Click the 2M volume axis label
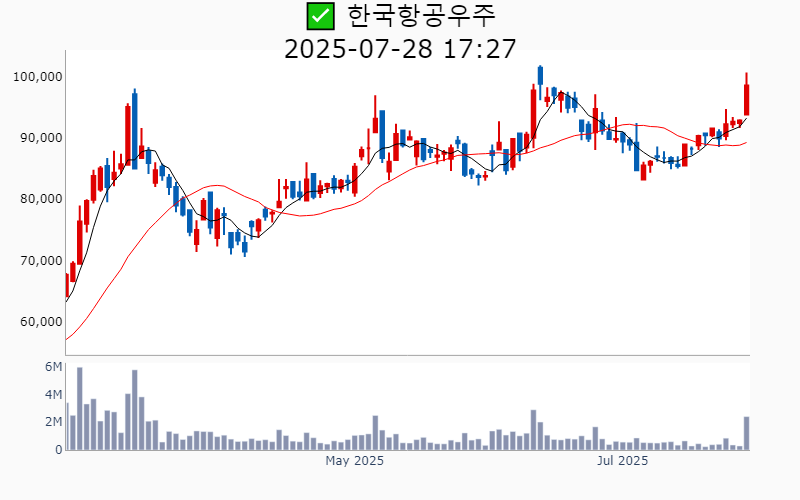The height and width of the screenshot is (500, 800). point(54,422)
